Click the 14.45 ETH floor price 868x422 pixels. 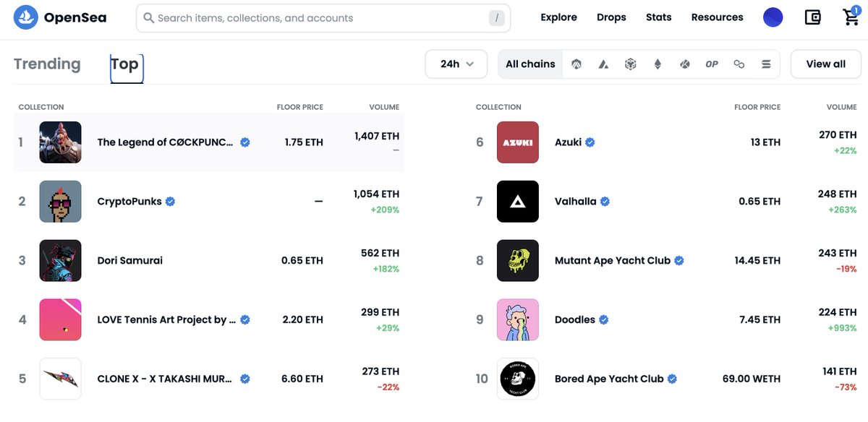pyautogui.click(x=757, y=260)
